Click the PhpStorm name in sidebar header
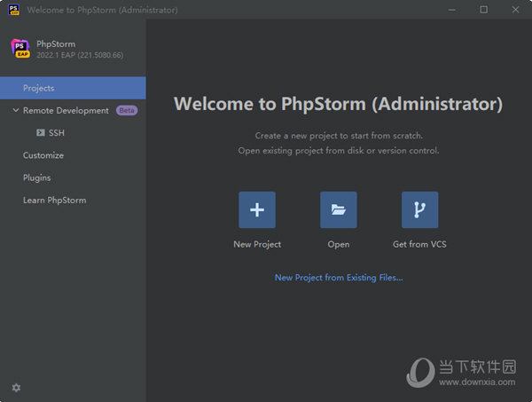The height and width of the screenshot is (402, 532). 56,43
